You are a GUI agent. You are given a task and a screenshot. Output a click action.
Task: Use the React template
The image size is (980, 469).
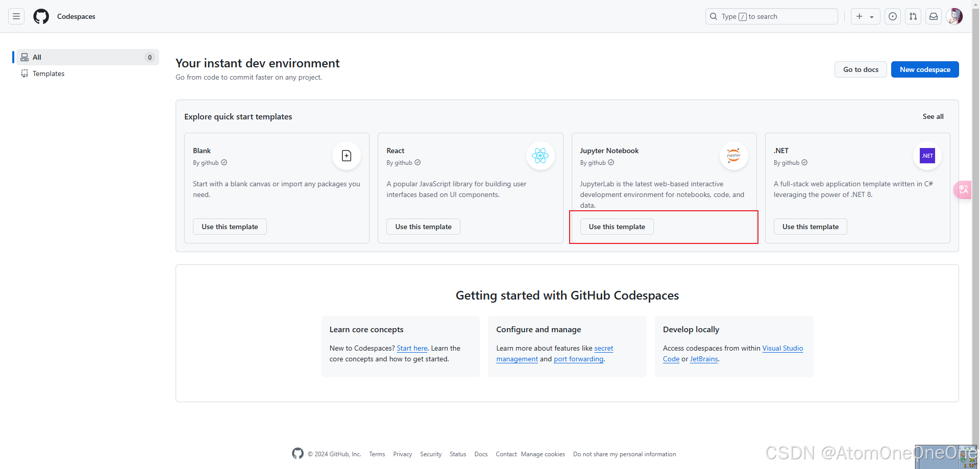pos(423,227)
